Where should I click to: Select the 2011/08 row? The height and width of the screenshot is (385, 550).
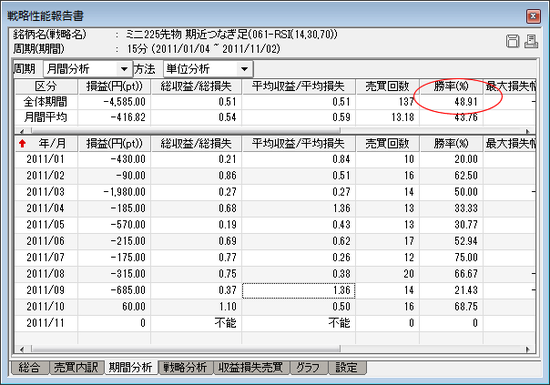click(x=275, y=274)
